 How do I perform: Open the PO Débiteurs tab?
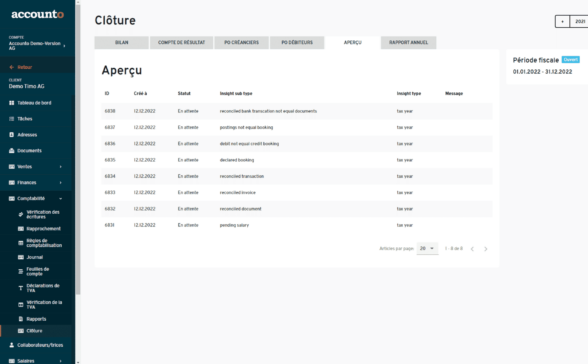click(x=297, y=42)
